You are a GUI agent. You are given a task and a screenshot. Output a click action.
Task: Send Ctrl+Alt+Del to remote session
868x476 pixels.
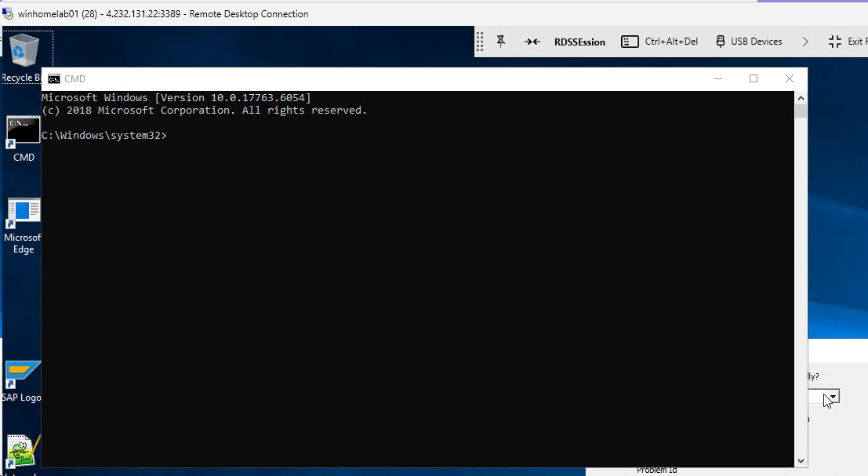coord(659,42)
